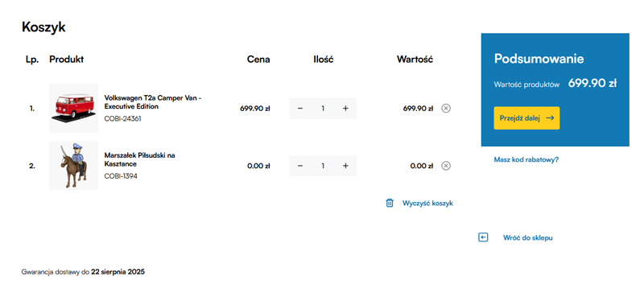Click the Wyczyść koszyk link
Image resolution: width=644 pixels, height=301 pixels.
click(x=427, y=204)
